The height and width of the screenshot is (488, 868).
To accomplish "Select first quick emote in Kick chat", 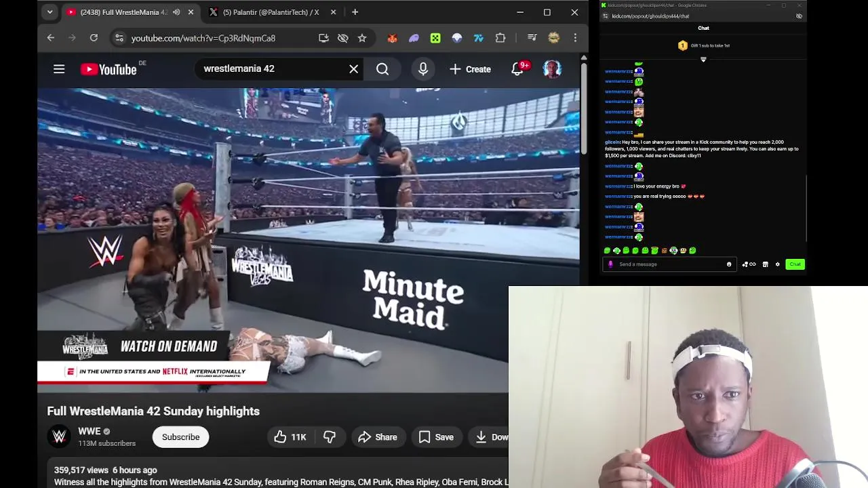I will point(608,251).
